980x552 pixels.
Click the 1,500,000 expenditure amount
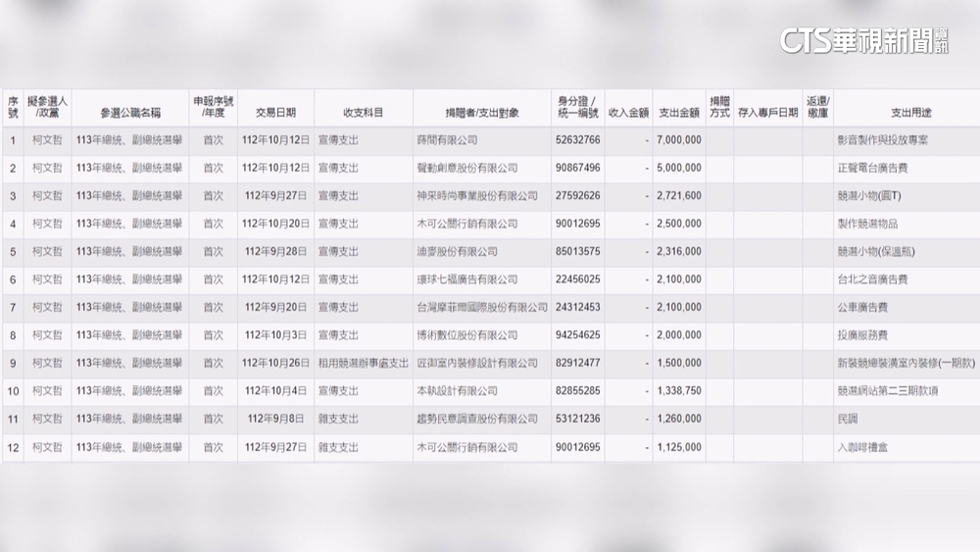pyautogui.click(x=679, y=363)
